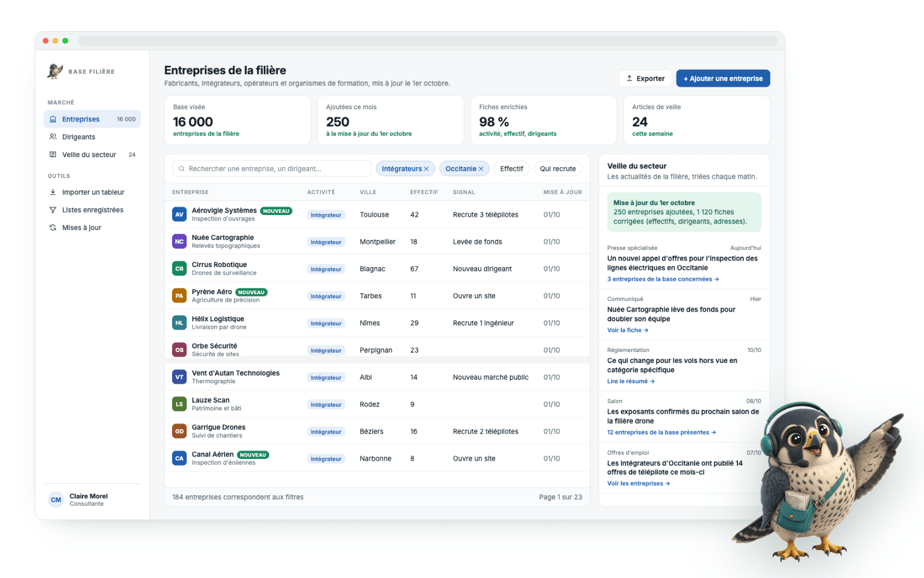
Task: Click the Mise à jour column header
Action: [x=562, y=192]
